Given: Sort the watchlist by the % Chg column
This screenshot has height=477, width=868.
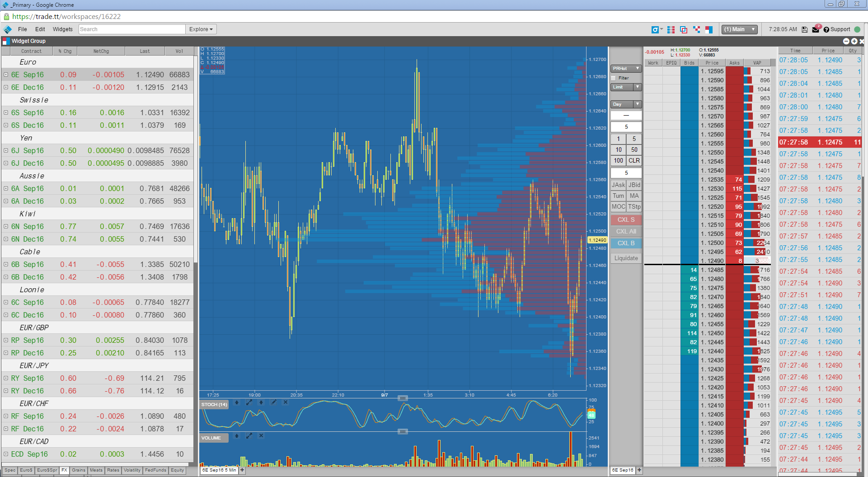Looking at the screenshot, I should tap(65, 51).
